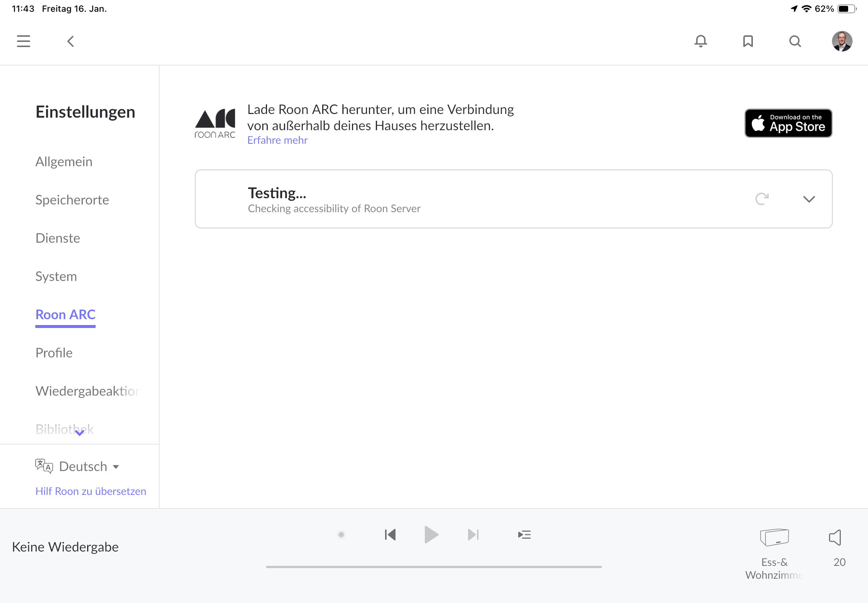The width and height of the screenshot is (868, 603).
Task: Switch to the Speicherorte settings tab
Action: 72,200
